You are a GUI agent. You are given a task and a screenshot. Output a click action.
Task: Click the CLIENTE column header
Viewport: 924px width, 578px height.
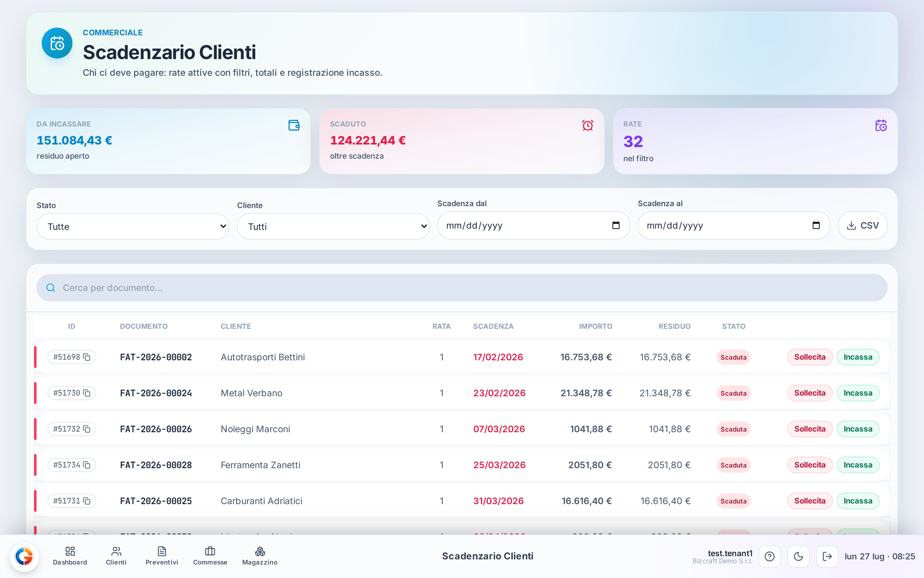click(235, 326)
